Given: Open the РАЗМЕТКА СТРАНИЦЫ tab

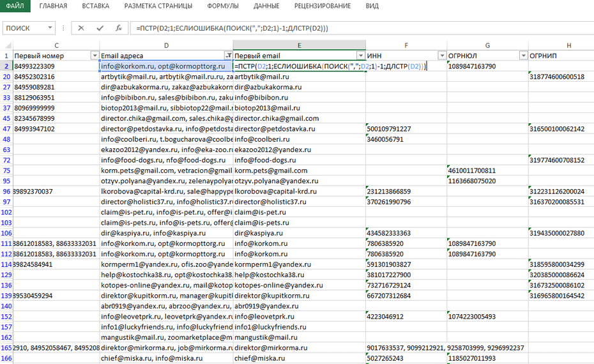Looking at the screenshot, I should pyautogui.click(x=158, y=6).
